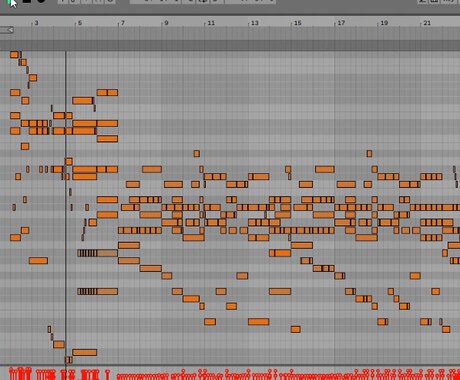Select the lowest-pitched note at the bottom
This screenshot has width=460, height=380.
click(68, 360)
